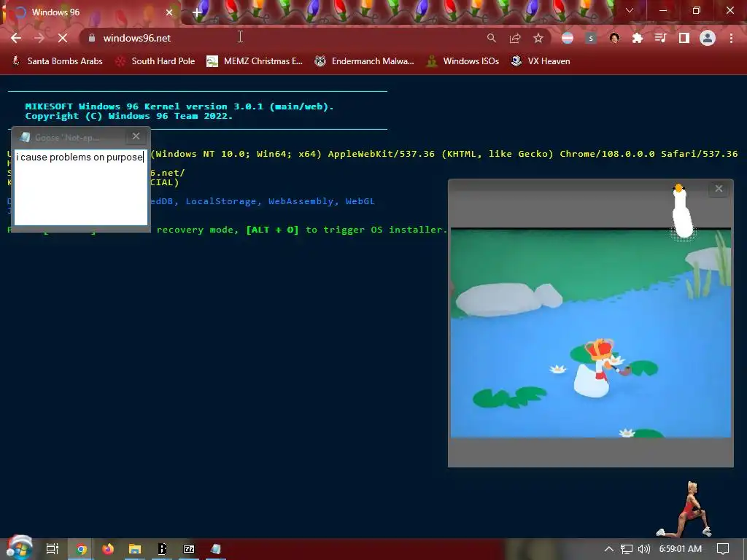Screen dimensions: 747x560
Task: Open the Santa Bombs Arabs bookmark
Action: [x=57, y=61]
